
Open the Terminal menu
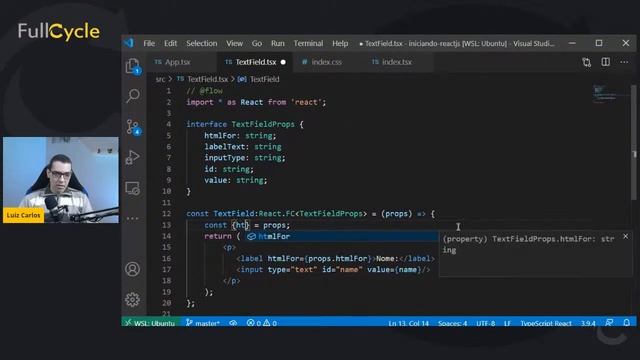click(308, 43)
